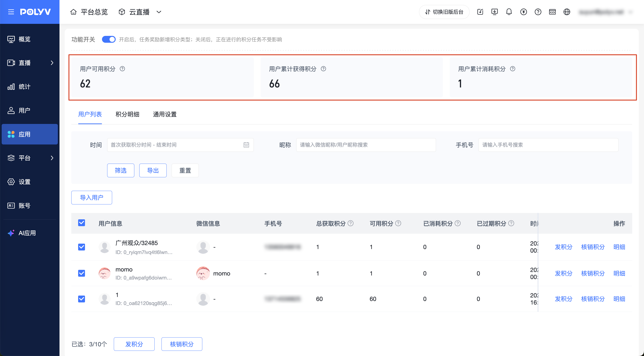Open 平台总览 in the header
This screenshot has height=356, width=644.
(94, 12)
